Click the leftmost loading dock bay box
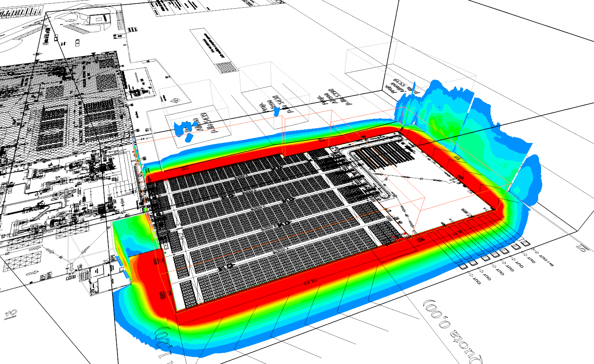The width and height of the screenshot is (594, 364). pos(464,266)
